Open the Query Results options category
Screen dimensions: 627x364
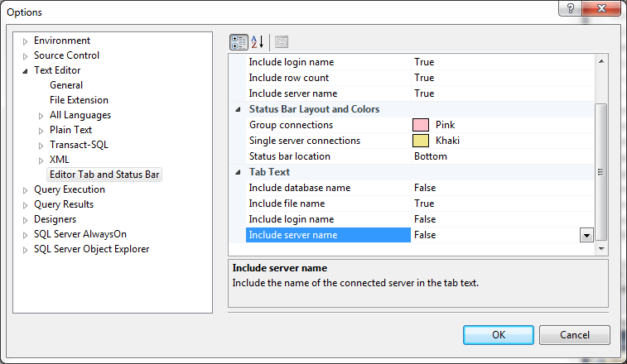coord(64,204)
